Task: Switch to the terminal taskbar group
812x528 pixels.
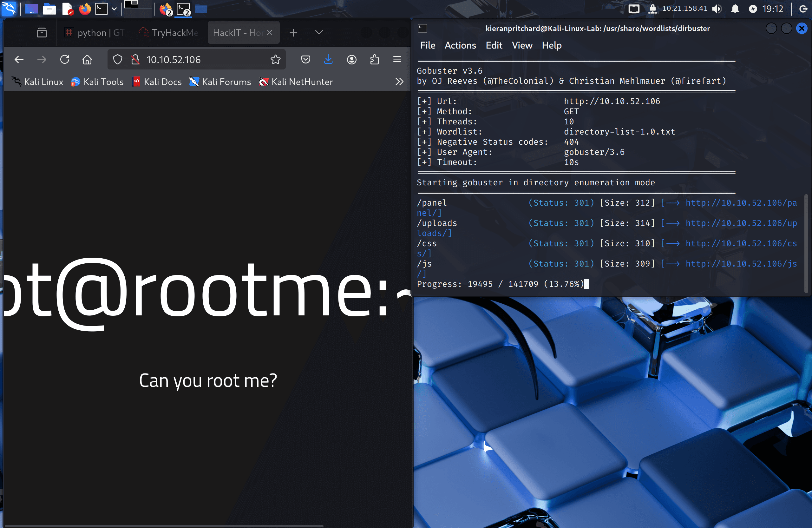Action: [184, 9]
